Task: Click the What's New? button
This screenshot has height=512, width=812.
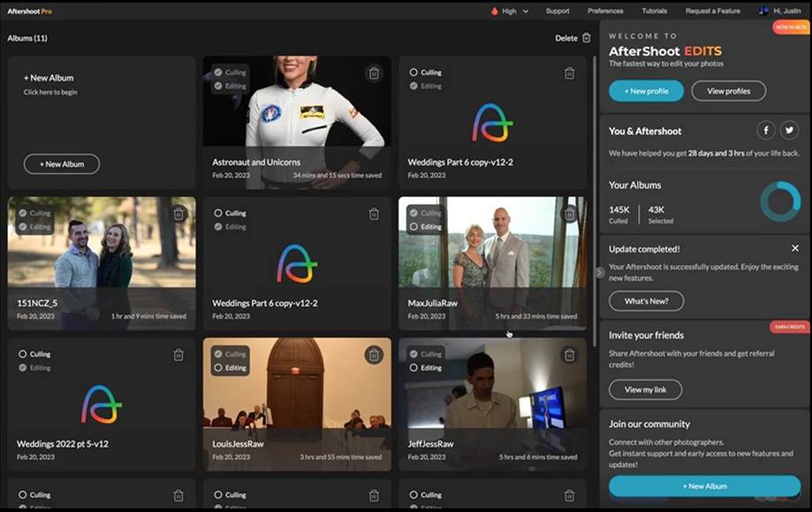Action: point(646,301)
